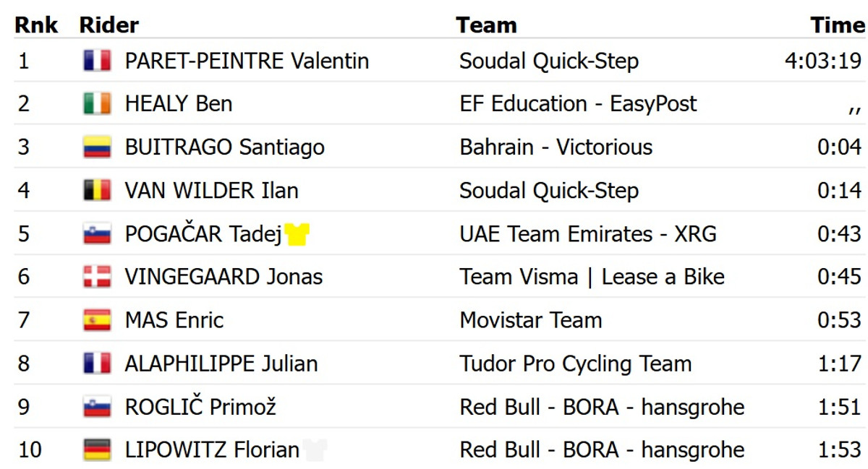Open rider PARET-PEINTRE Valentin's profile
This screenshot has width=868, height=469.
coord(247,61)
